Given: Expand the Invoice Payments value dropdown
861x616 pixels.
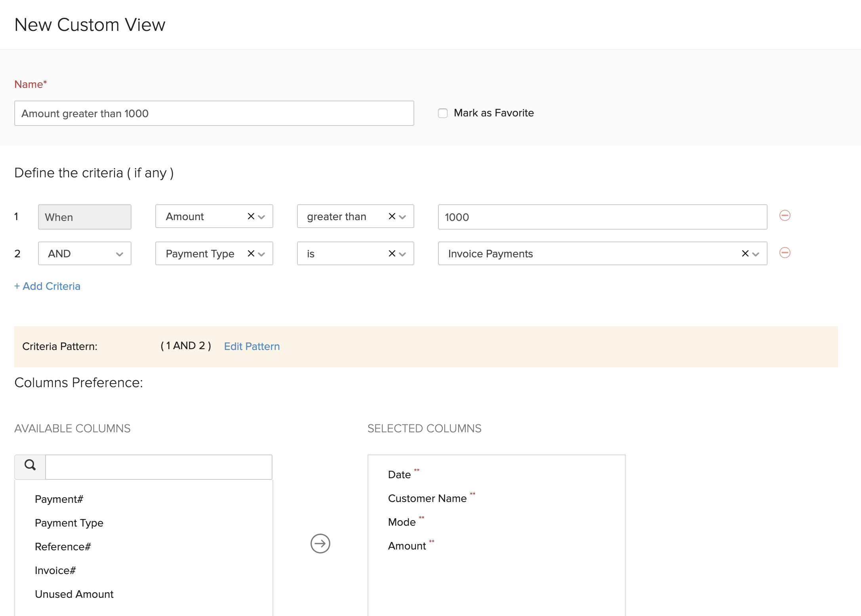Looking at the screenshot, I should tap(756, 254).
